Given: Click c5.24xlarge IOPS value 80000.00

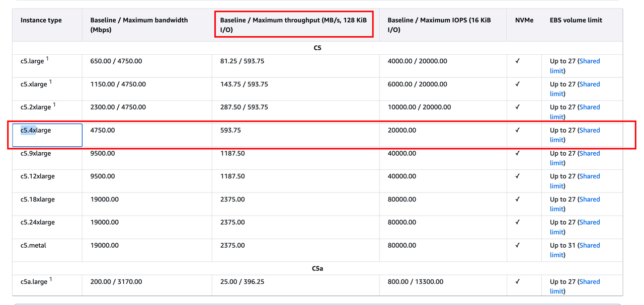Looking at the screenshot, I should tap(402, 222).
